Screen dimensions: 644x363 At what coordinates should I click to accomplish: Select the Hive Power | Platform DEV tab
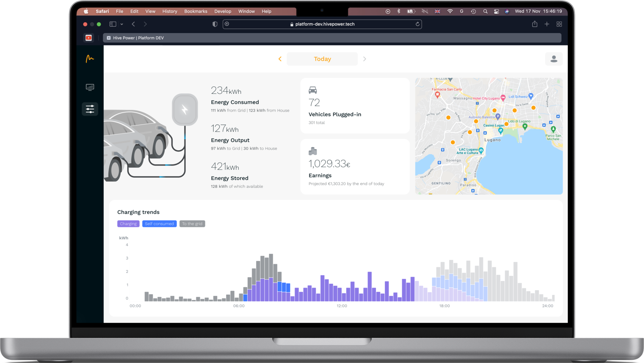[332, 38]
